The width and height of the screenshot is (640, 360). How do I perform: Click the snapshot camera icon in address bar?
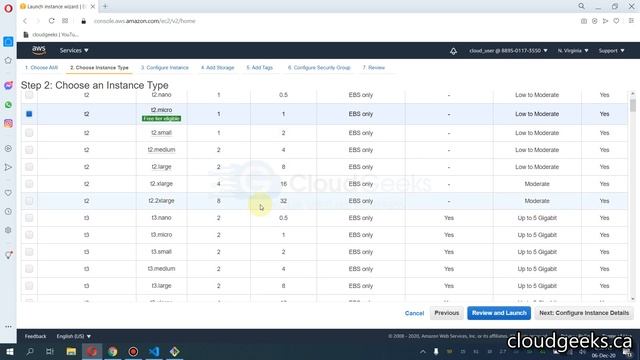(584, 21)
